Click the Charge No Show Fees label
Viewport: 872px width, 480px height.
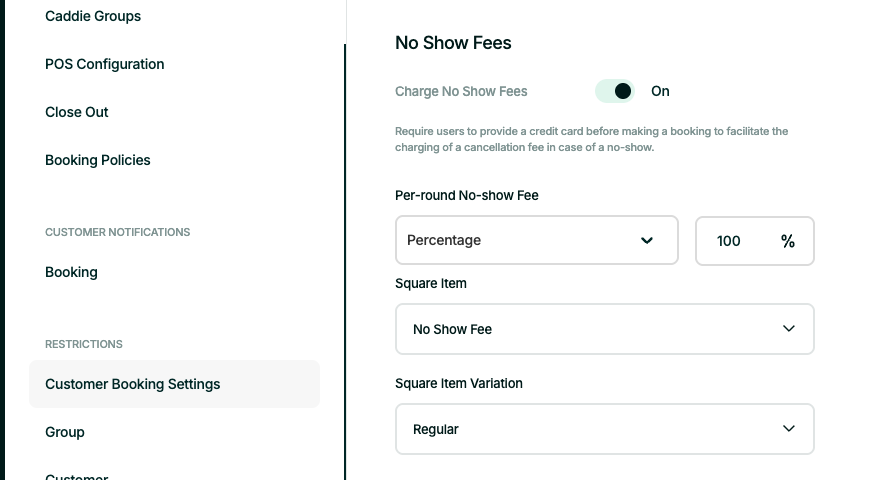coord(461,91)
